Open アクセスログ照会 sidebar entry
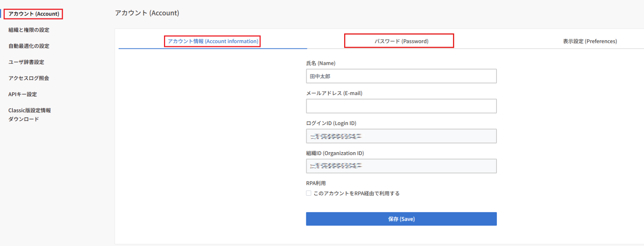The width and height of the screenshot is (644, 246). tap(29, 78)
